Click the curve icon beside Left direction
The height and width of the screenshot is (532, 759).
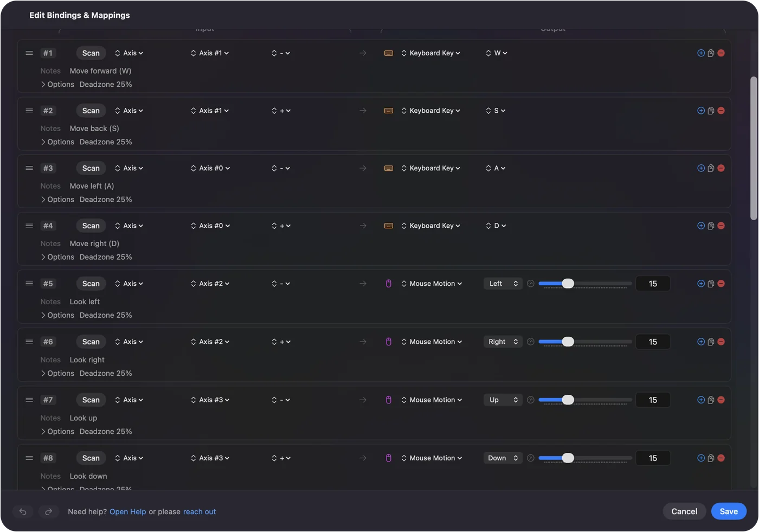pos(531,284)
